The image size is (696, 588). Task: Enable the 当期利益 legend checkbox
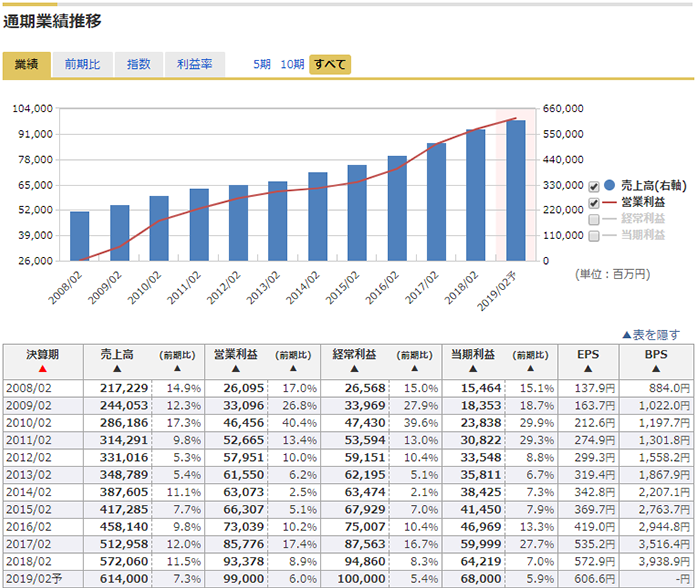[x=594, y=235]
